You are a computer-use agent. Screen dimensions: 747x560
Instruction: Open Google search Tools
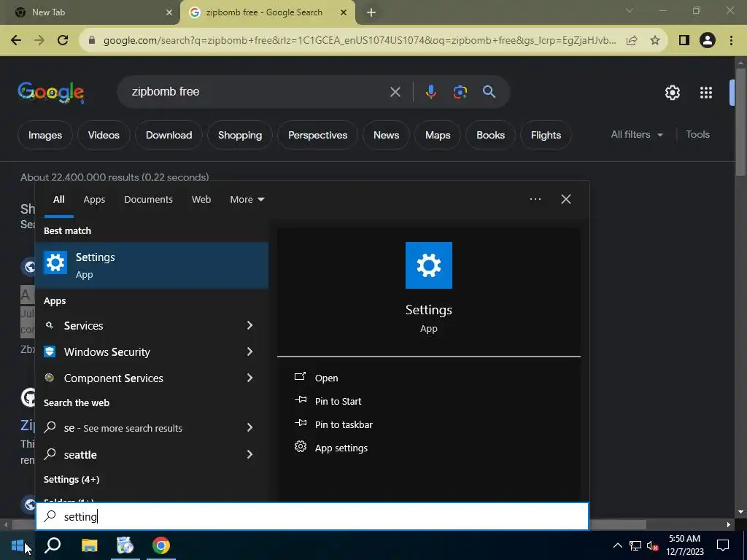[697, 135]
